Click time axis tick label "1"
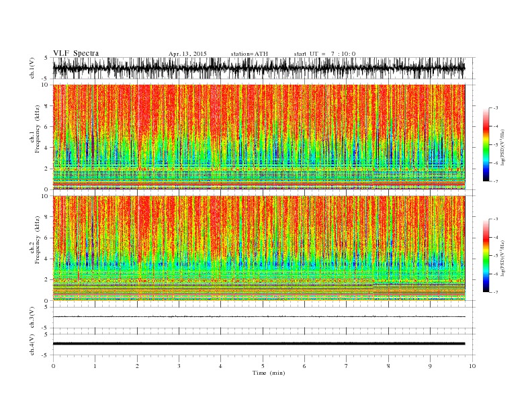The width and height of the screenshot is (532, 411). pyautogui.click(x=95, y=366)
